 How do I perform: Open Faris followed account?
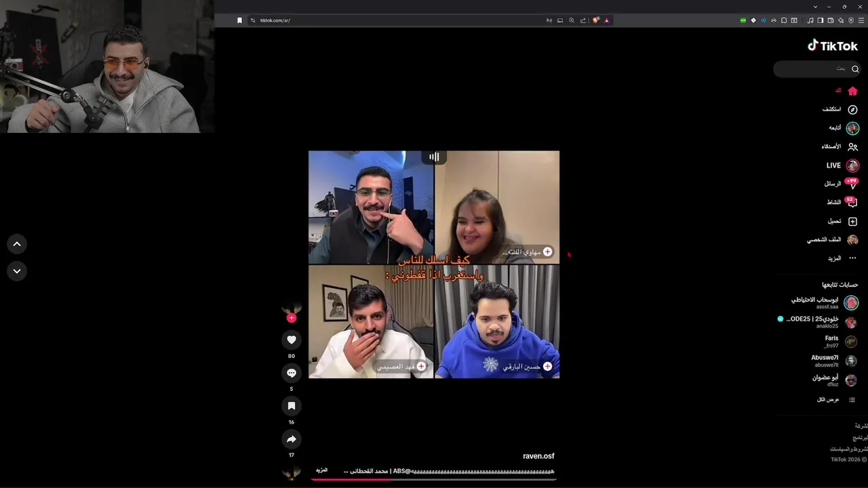(x=841, y=341)
